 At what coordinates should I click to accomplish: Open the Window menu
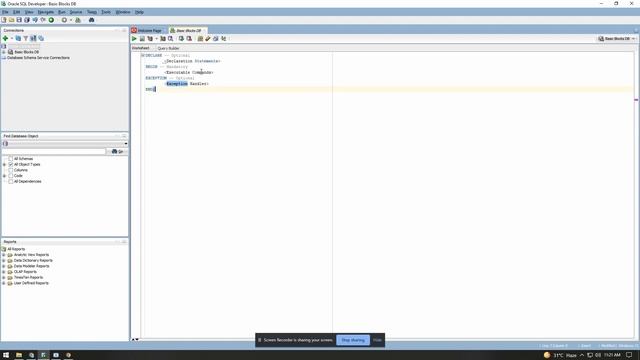pyautogui.click(x=123, y=12)
